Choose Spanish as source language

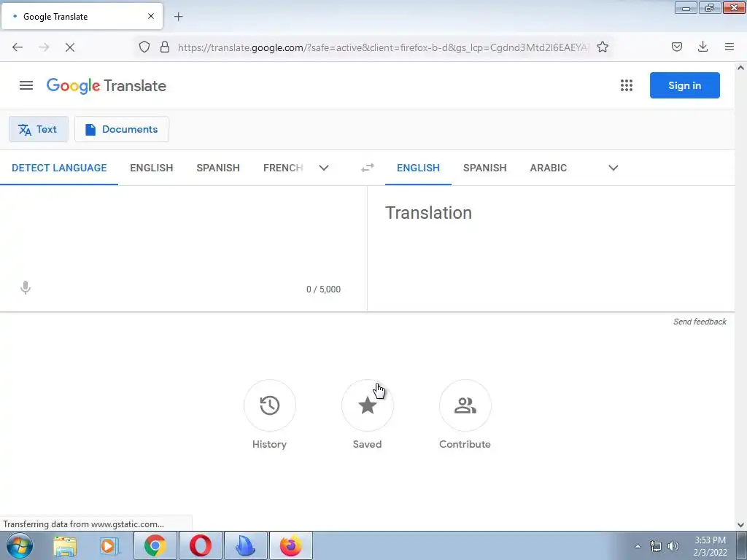218,168
